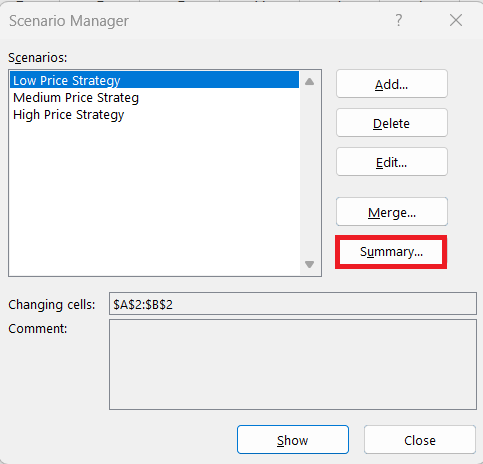
Task: Close the Scenario Manager with the X icon
Action: click(x=456, y=20)
